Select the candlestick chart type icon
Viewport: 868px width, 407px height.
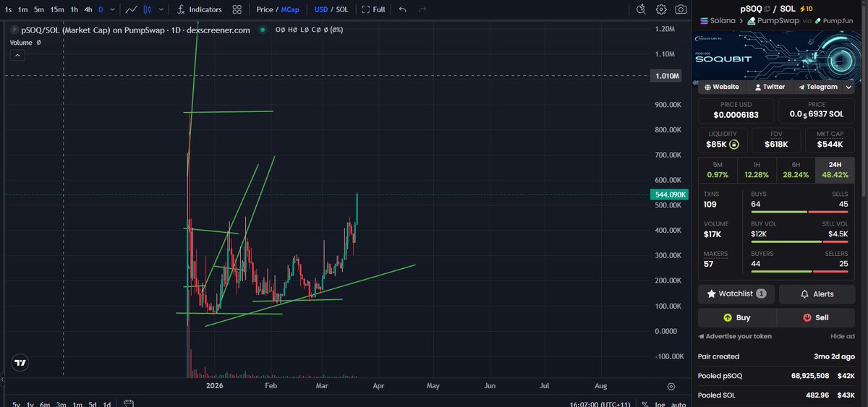148,9
